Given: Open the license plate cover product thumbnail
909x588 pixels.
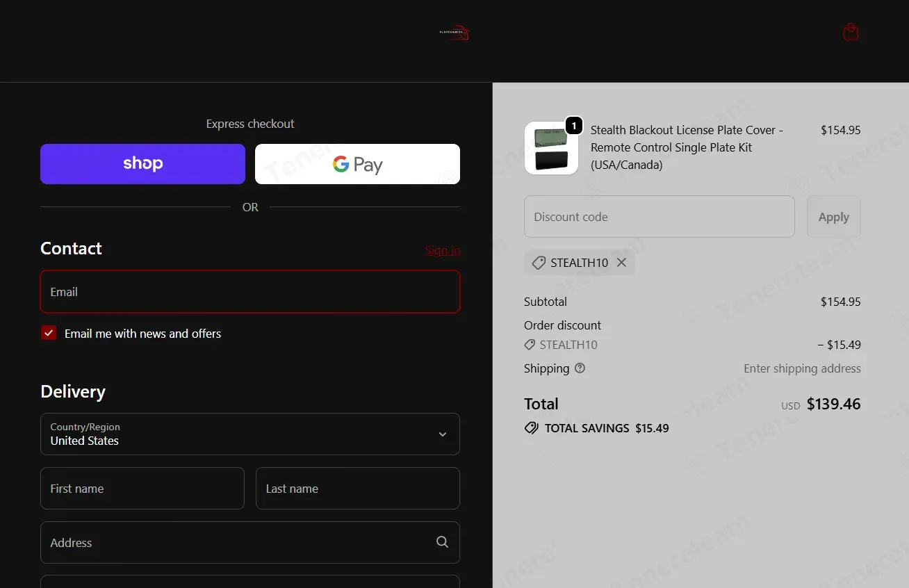Looking at the screenshot, I should (551, 148).
